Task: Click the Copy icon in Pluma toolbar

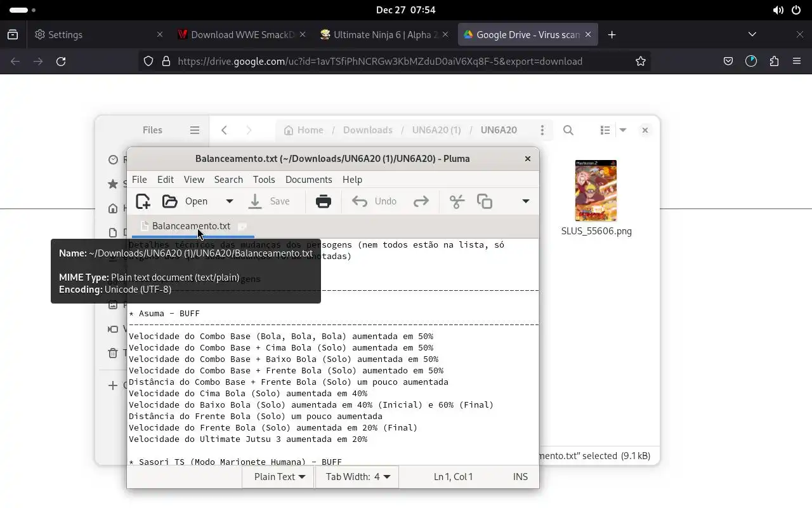Action: [x=485, y=201]
